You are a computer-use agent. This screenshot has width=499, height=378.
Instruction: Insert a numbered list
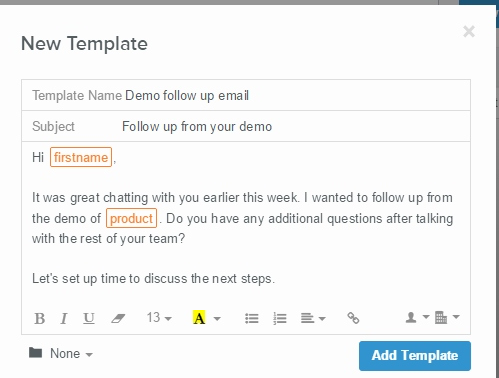280,318
